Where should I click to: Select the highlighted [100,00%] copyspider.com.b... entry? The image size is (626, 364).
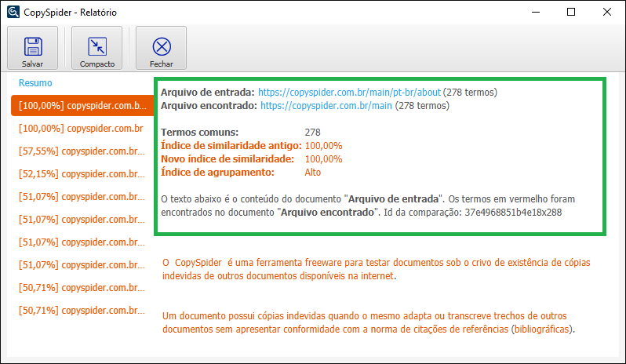(x=82, y=106)
